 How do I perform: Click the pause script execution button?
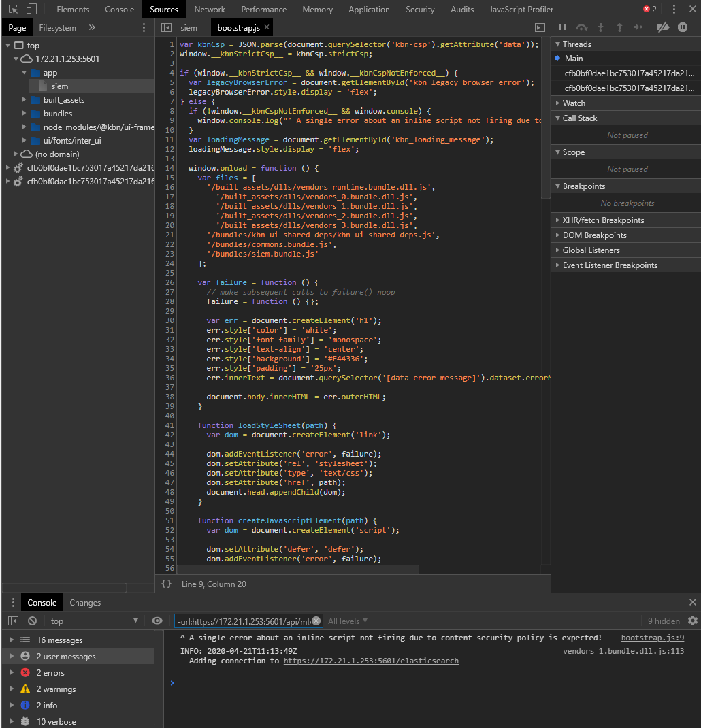pyautogui.click(x=562, y=27)
